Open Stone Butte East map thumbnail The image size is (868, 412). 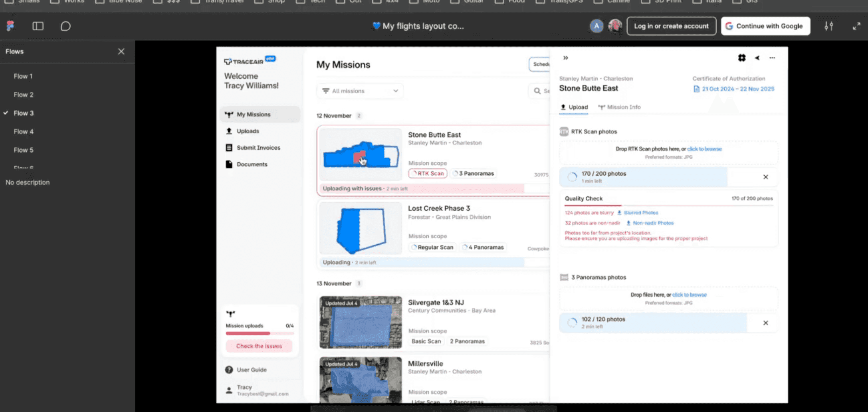(x=361, y=154)
